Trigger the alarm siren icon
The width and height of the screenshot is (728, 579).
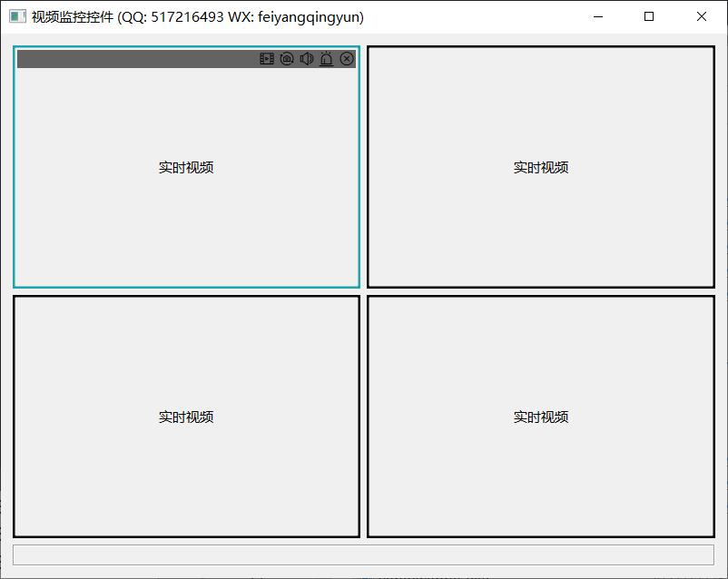(327, 59)
